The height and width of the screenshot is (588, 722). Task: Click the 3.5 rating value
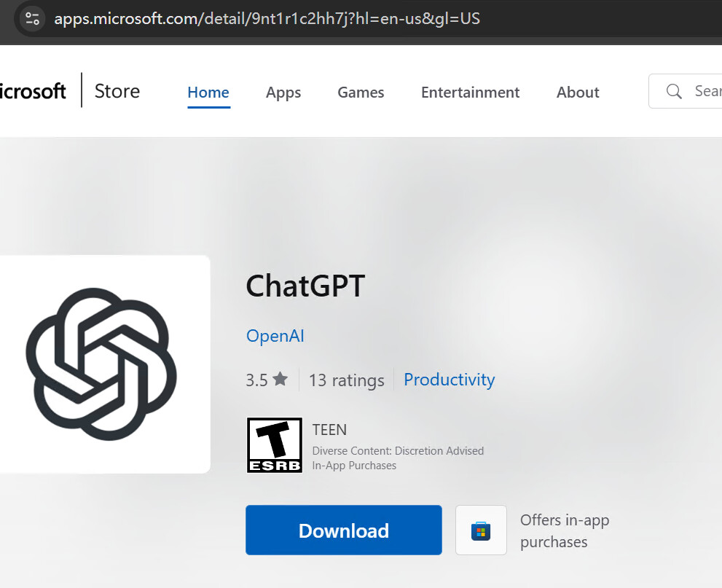[256, 380]
